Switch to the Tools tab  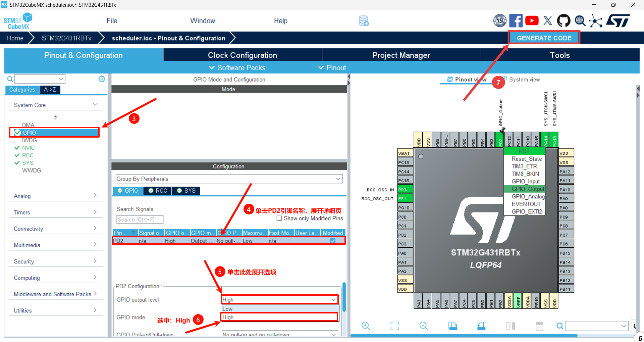(x=560, y=55)
